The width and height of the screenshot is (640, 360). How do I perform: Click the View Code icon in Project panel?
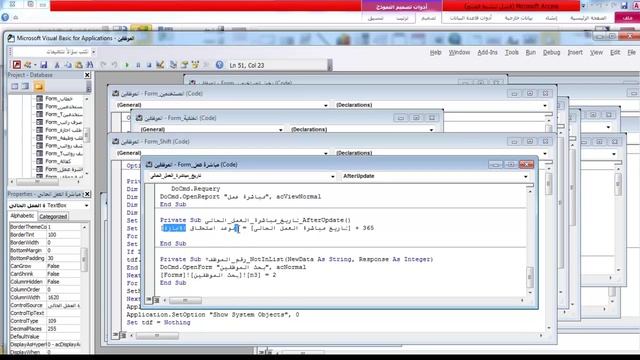15,86
